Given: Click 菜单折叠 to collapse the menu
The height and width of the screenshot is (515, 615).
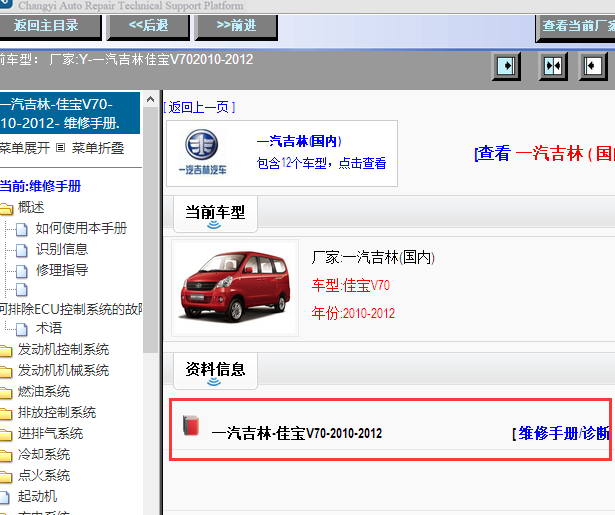Looking at the screenshot, I should click(98, 148).
